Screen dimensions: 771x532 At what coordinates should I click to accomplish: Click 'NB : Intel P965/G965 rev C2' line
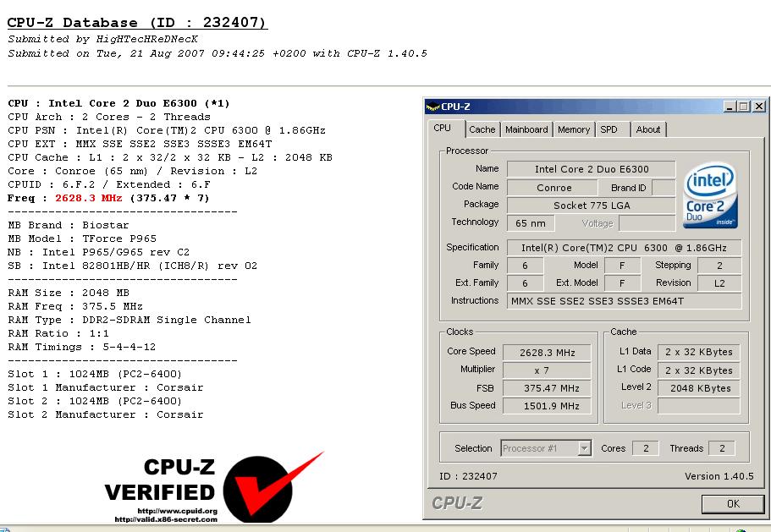[x=99, y=252]
